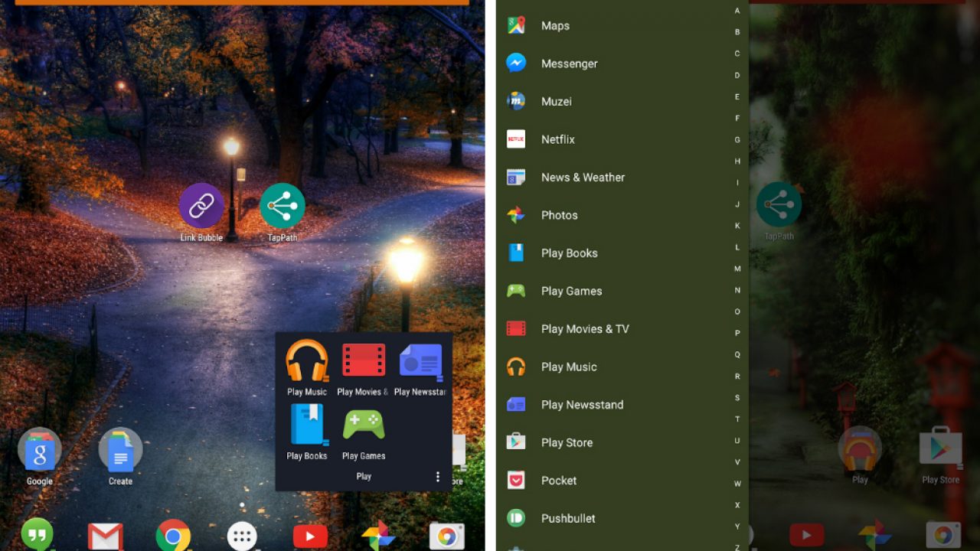Open Play Books in the Play folder
The width and height of the screenshot is (980, 551).
[x=307, y=425]
